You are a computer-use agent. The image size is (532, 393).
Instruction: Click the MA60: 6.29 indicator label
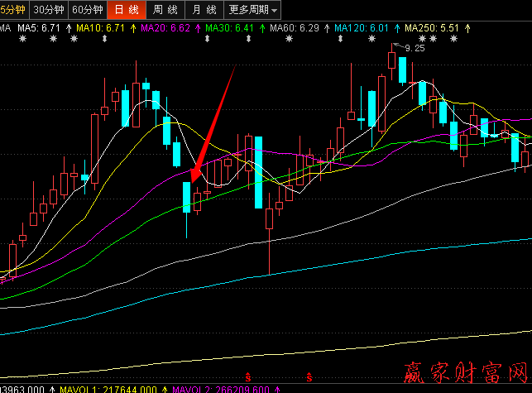(295, 28)
